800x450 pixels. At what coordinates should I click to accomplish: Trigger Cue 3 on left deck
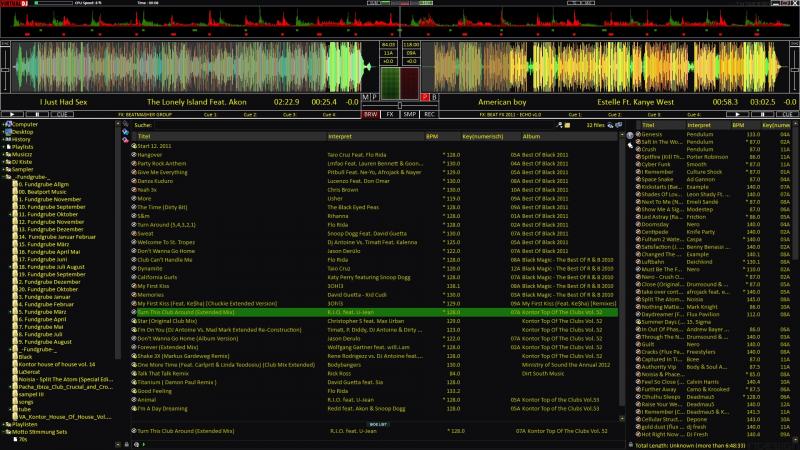289,115
